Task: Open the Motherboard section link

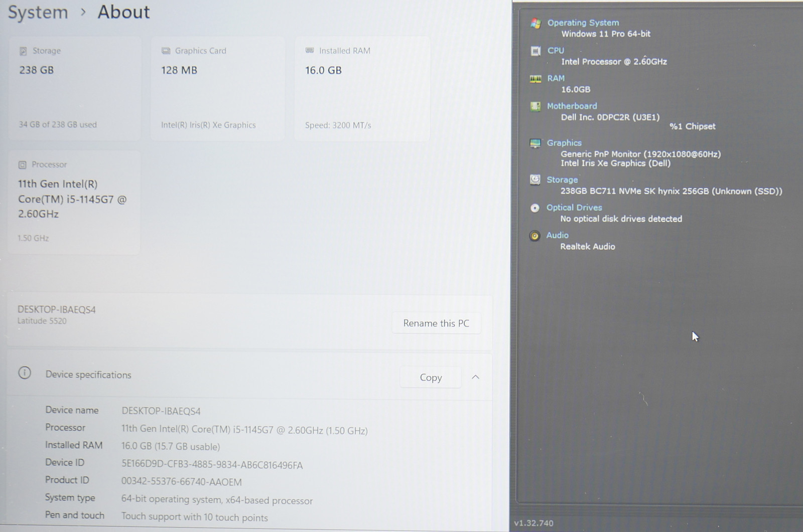Action: tap(572, 106)
